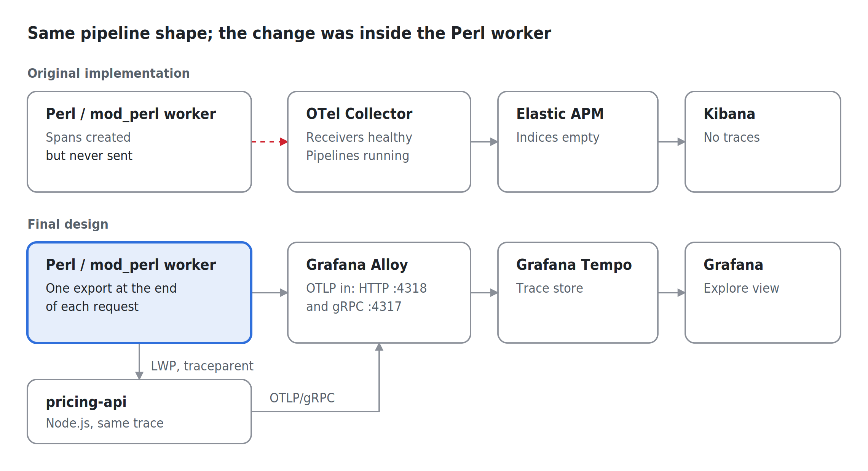Click the 'Indices empty' text
Image resolution: width=868 pixels, height=471 pixels.
point(558,137)
